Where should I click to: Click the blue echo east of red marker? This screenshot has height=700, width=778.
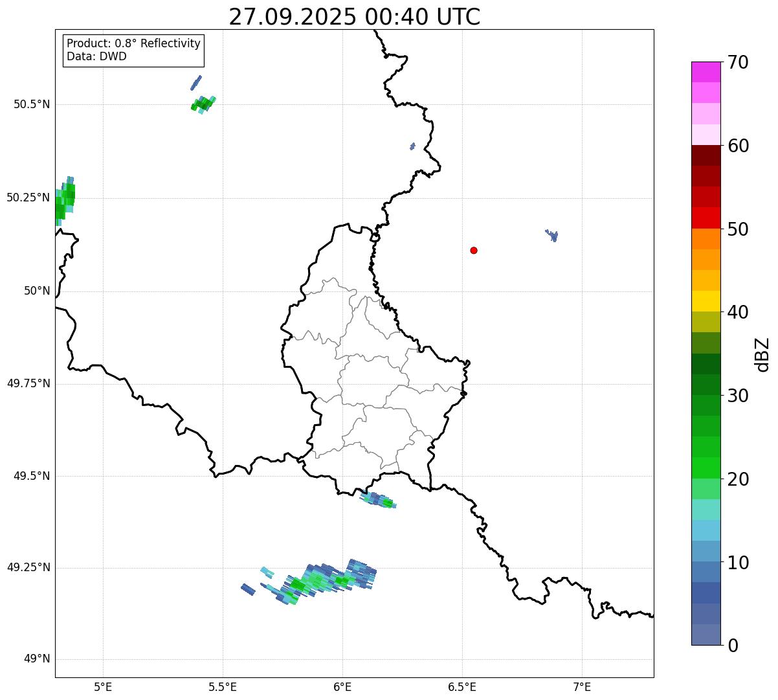(552, 235)
